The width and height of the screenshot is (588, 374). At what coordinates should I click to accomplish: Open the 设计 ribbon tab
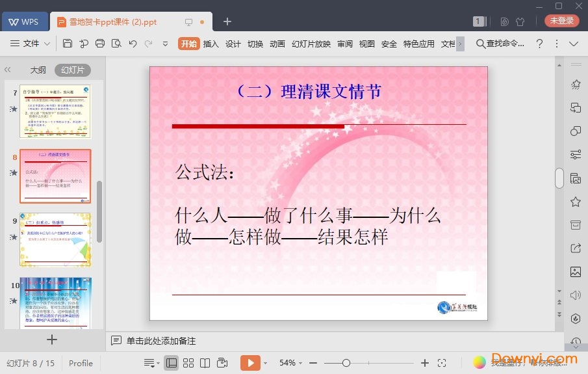[233, 44]
